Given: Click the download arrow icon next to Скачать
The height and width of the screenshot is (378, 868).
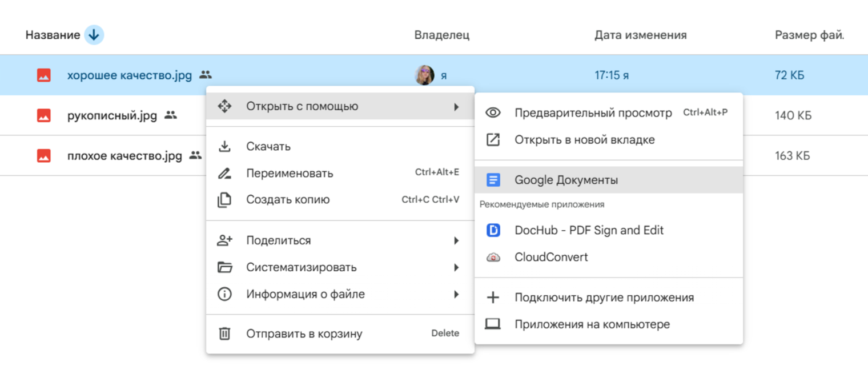Looking at the screenshot, I should (224, 146).
